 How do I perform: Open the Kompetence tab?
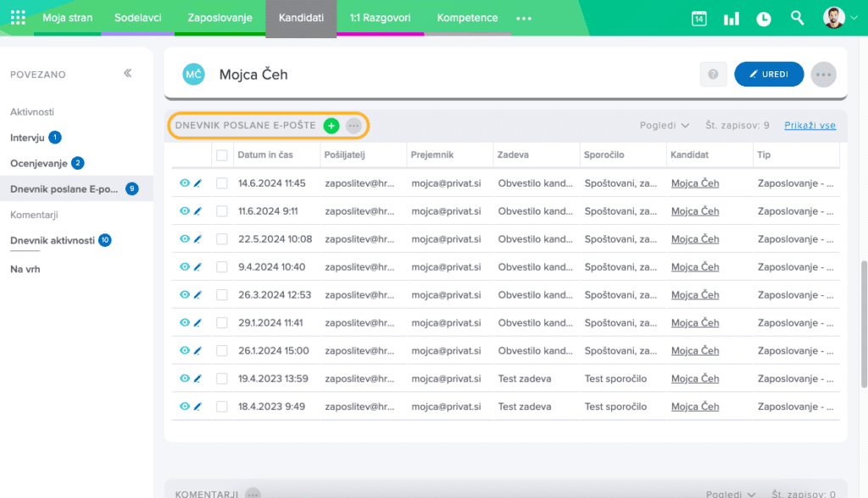467,18
